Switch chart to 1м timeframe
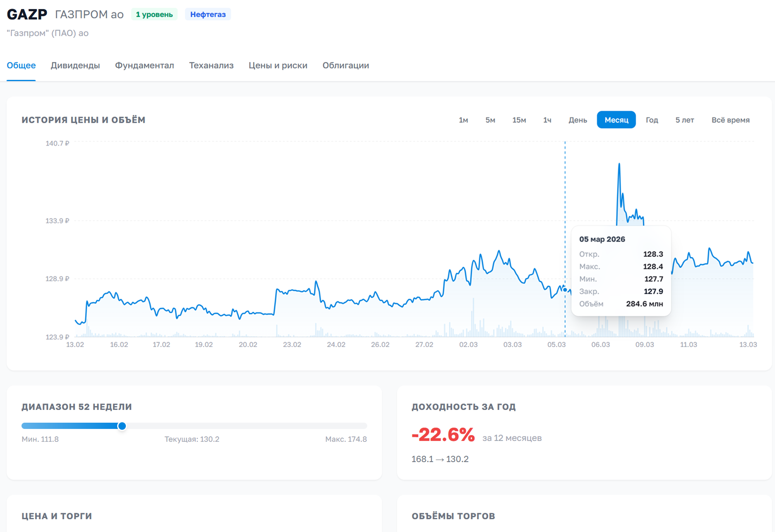The image size is (775, 532). point(464,120)
